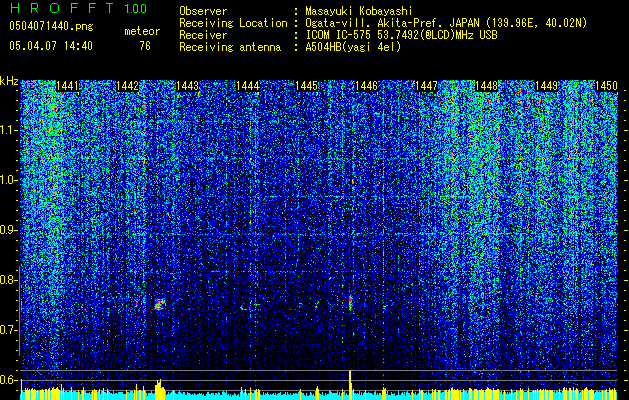Click the A504HB(yagi 4el) antenna text
The height and width of the screenshot is (400, 629).
tap(353, 47)
